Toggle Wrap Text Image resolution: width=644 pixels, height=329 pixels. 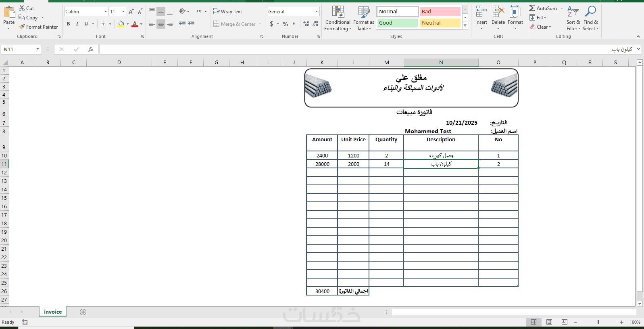point(227,12)
